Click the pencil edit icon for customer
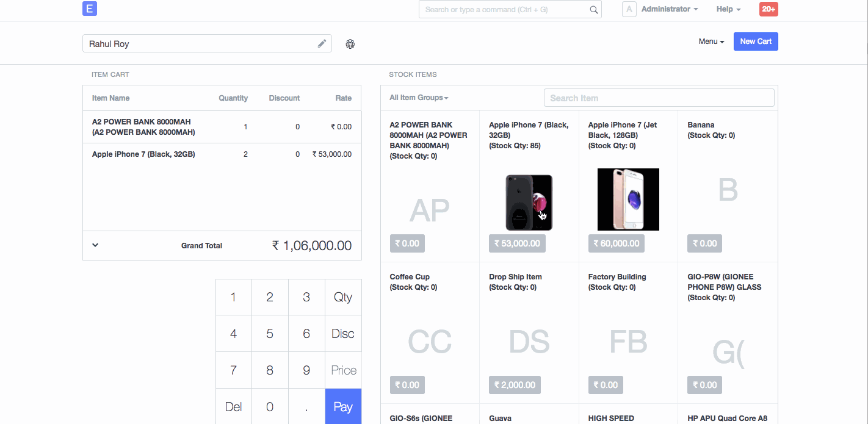 (x=322, y=44)
